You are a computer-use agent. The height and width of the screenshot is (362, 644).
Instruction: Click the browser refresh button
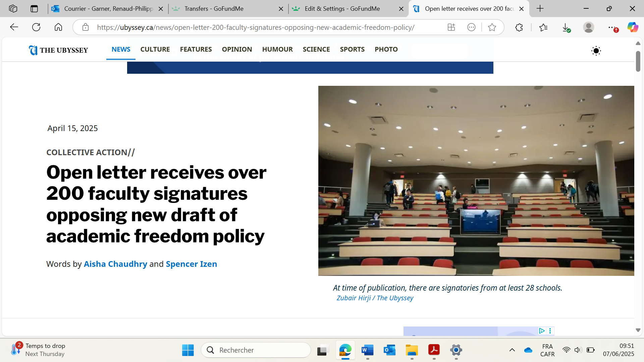pos(36,27)
